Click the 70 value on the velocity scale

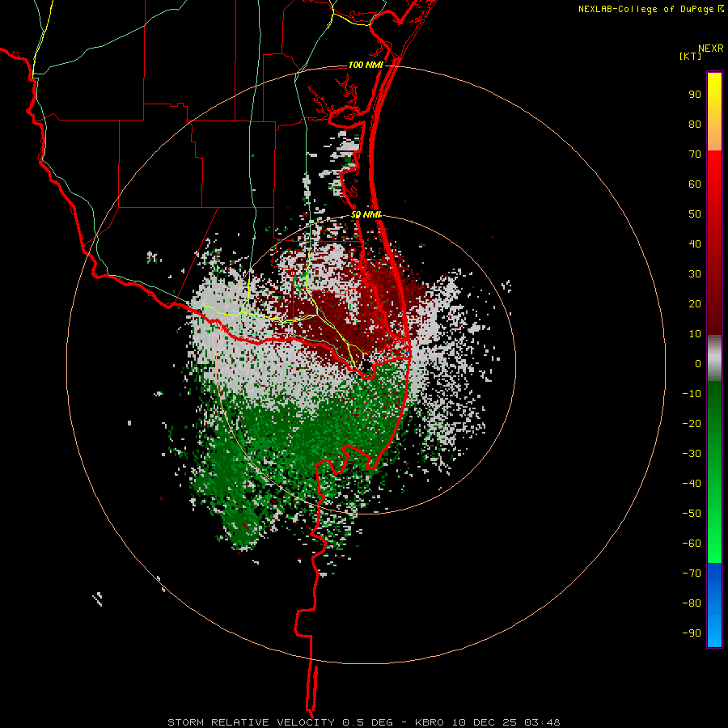pyautogui.click(x=695, y=154)
